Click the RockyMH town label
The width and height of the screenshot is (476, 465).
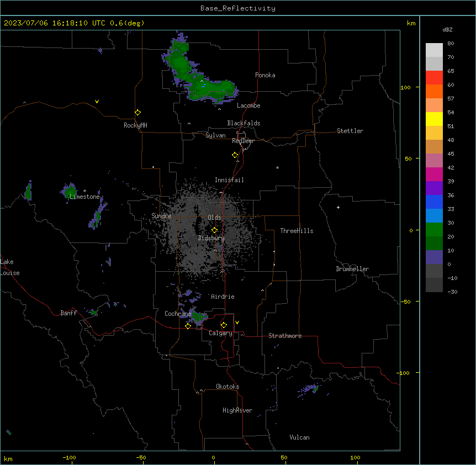[x=135, y=125]
